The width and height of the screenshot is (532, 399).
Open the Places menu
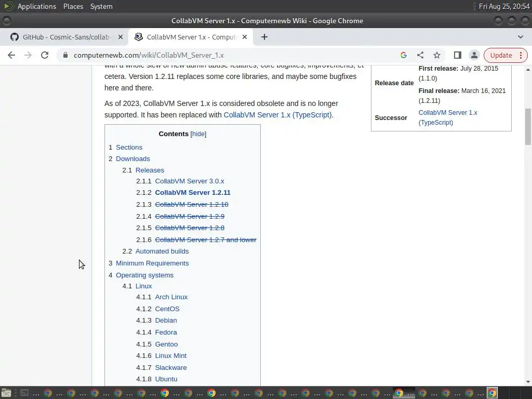click(73, 6)
